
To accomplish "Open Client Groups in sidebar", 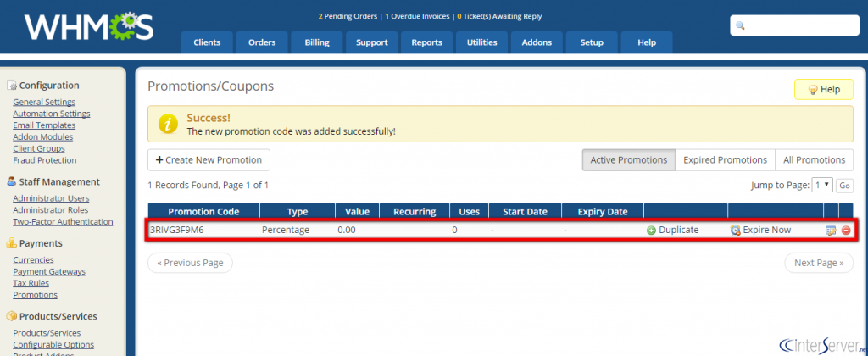I will (x=39, y=148).
